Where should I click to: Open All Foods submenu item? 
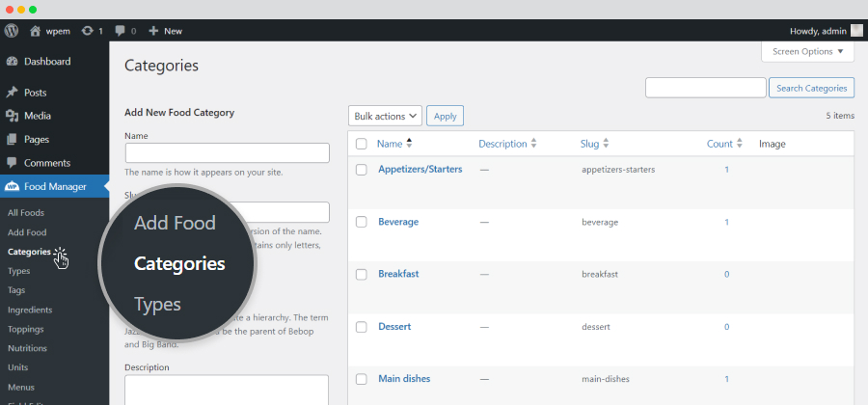26,213
